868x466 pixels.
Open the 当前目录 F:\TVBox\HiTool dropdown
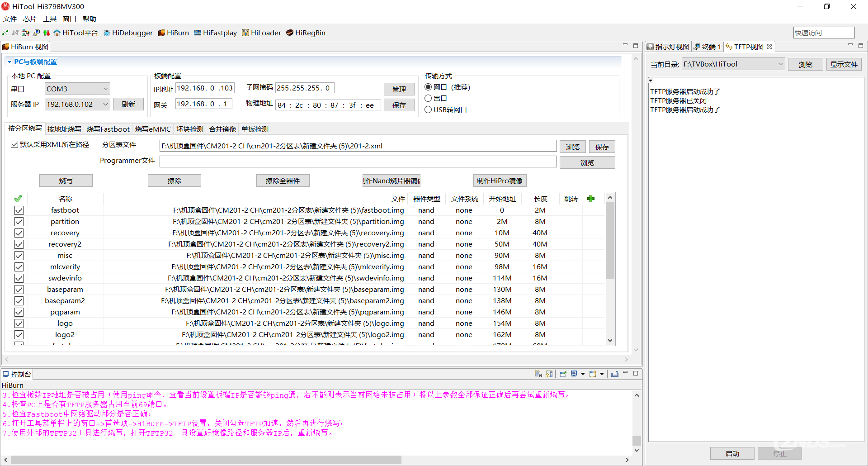(x=733, y=64)
